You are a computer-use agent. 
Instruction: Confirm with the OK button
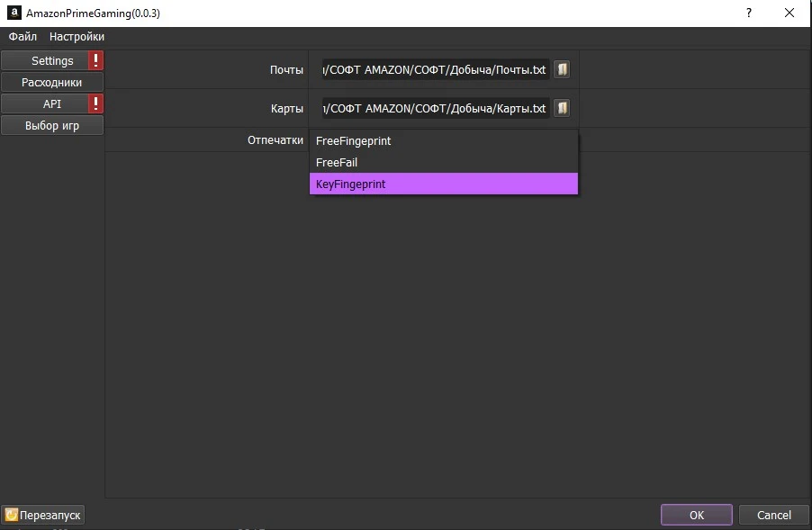pos(697,515)
